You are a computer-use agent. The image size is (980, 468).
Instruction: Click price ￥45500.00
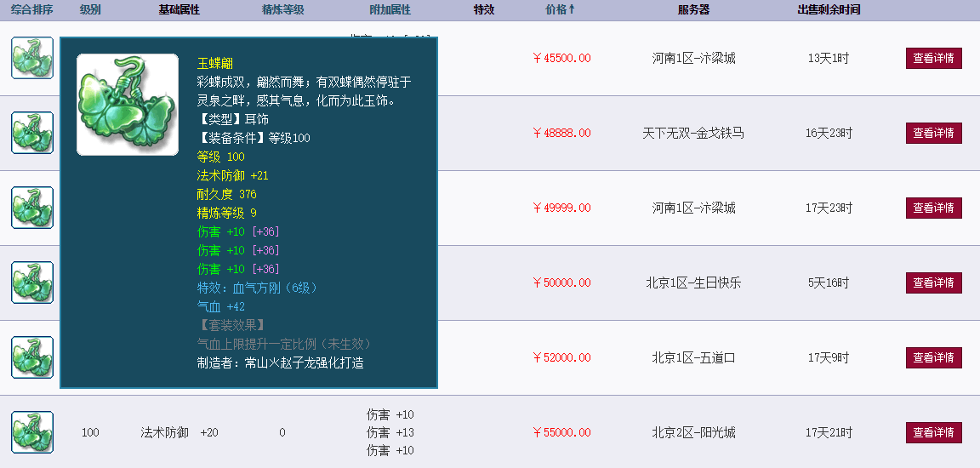pyautogui.click(x=561, y=58)
